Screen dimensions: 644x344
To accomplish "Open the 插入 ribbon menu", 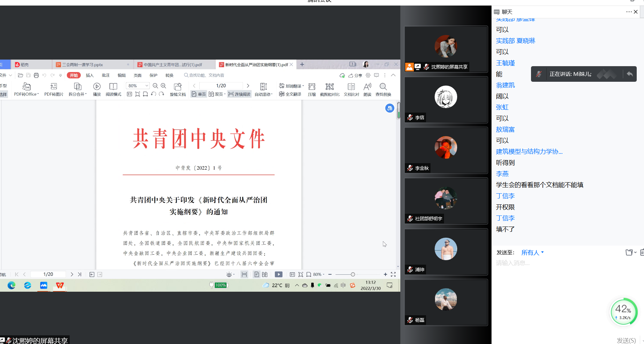I will point(90,75).
